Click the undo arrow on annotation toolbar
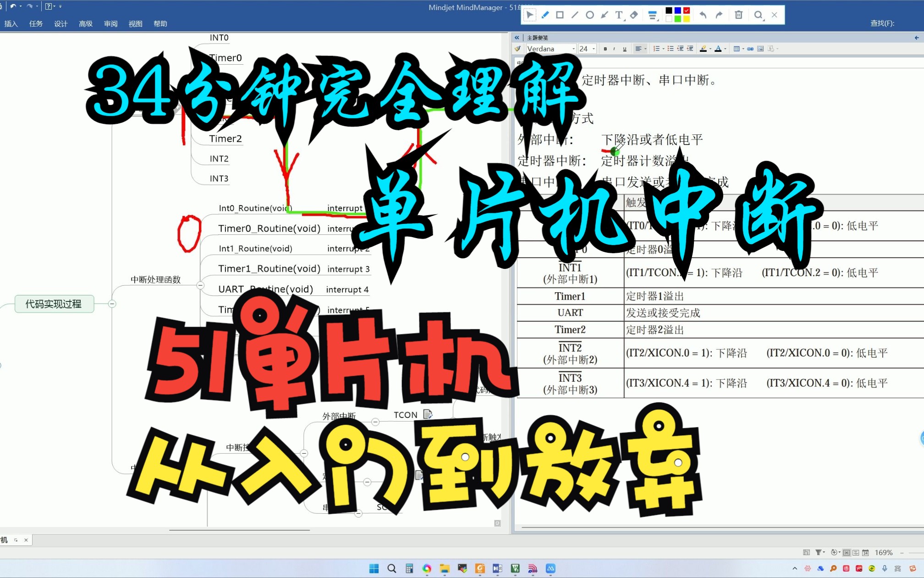This screenshot has height=578, width=924. [703, 15]
